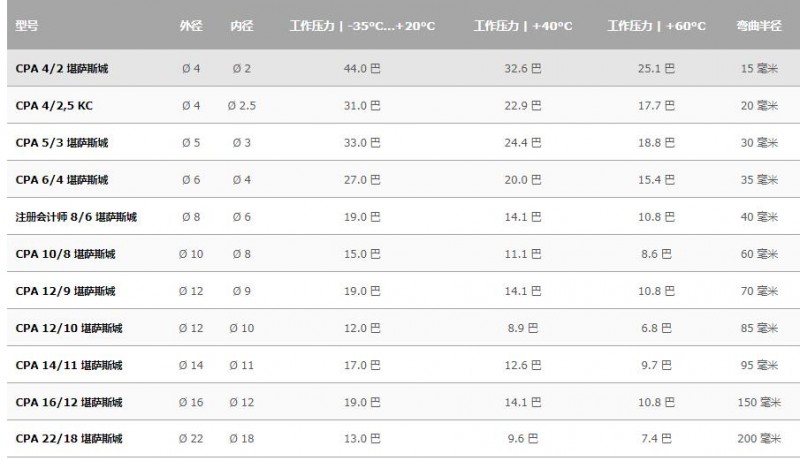Select the CPA 16/12 堪萨斯城 model name
800x461 pixels.
[69, 402]
